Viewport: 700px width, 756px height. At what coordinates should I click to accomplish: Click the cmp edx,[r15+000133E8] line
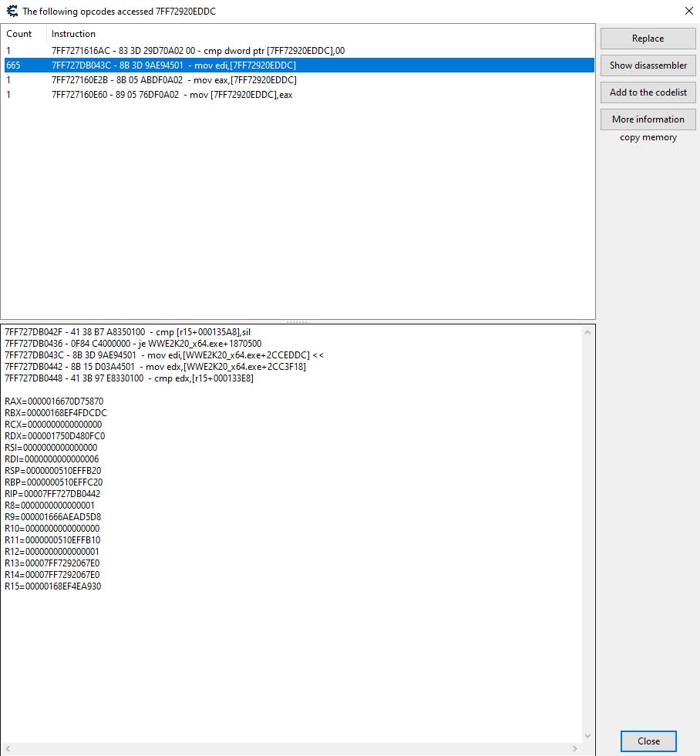point(130,378)
